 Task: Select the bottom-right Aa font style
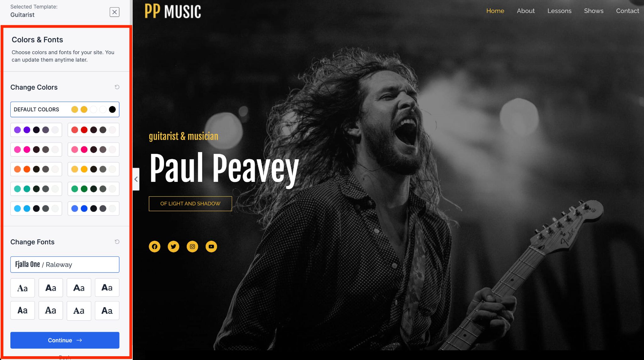pos(106,310)
